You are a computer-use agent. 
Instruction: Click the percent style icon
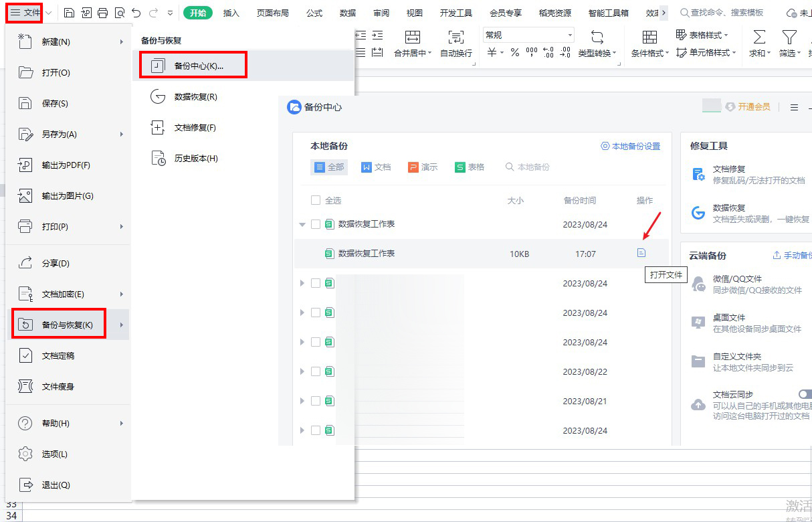pyautogui.click(x=515, y=52)
